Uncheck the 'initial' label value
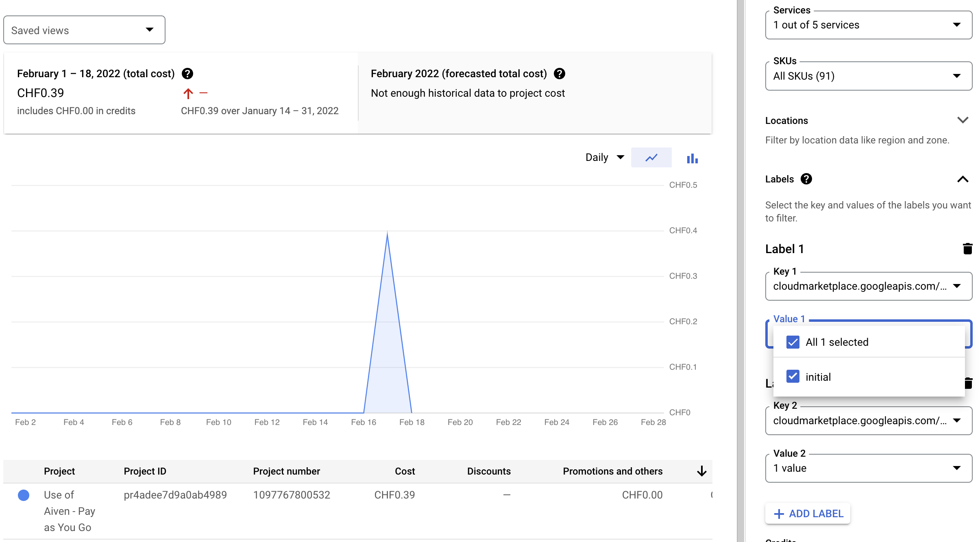 point(792,377)
